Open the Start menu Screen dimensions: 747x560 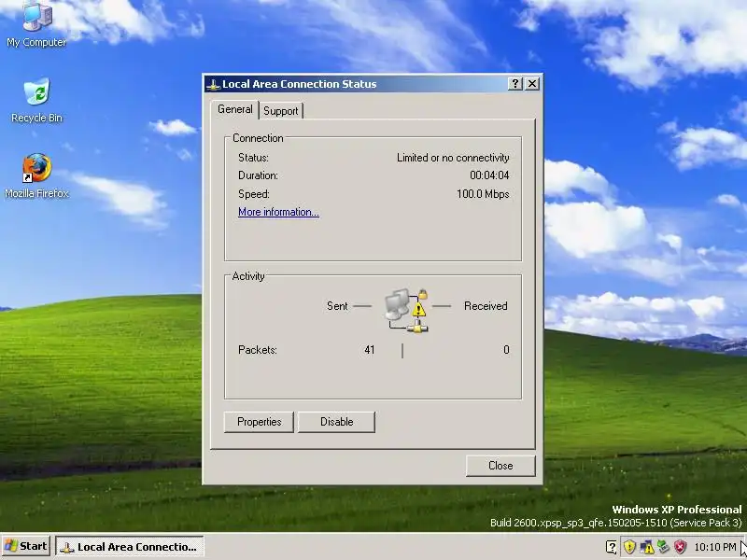pos(26,546)
